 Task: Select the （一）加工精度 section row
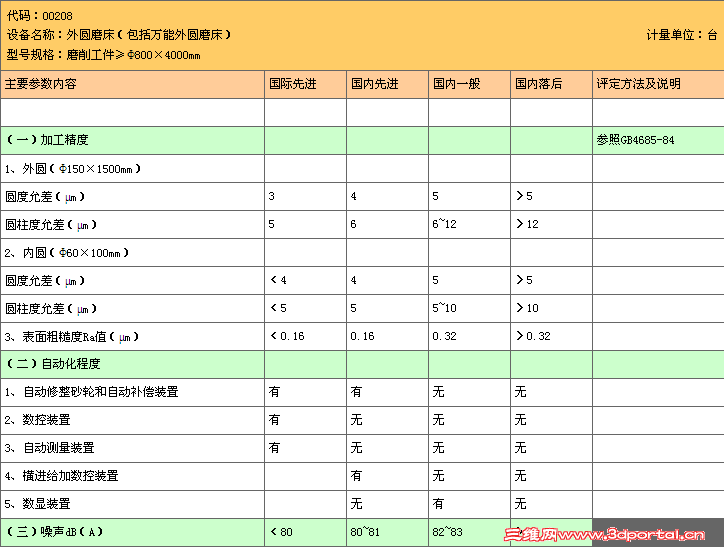[362, 140]
